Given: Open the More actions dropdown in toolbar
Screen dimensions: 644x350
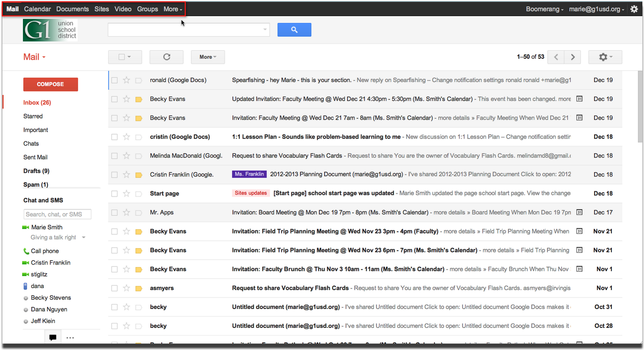Looking at the screenshot, I should pos(208,57).
